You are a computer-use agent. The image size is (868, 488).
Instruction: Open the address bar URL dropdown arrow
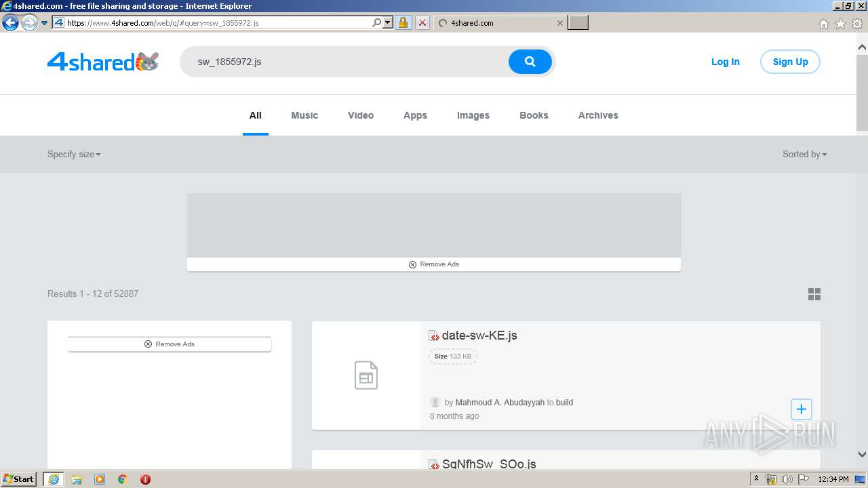click(388, 23)
